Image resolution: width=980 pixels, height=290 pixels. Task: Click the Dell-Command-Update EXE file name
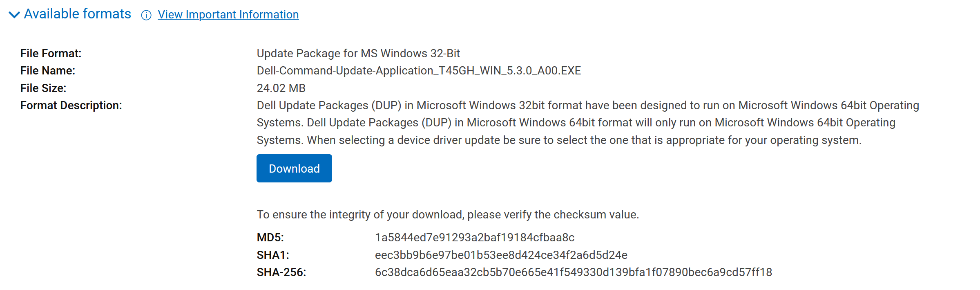coord(419,71)
